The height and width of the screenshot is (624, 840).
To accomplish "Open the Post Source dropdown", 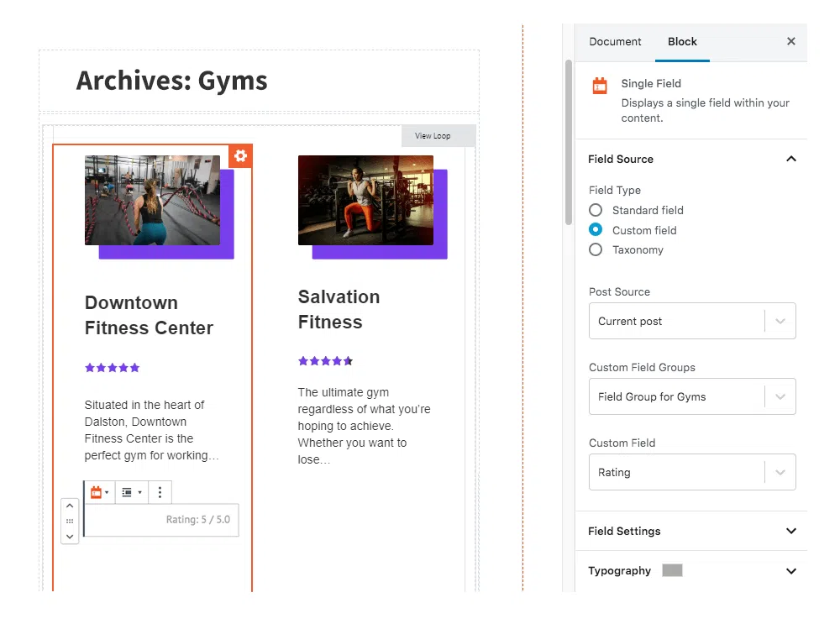I will click(692, 321).
